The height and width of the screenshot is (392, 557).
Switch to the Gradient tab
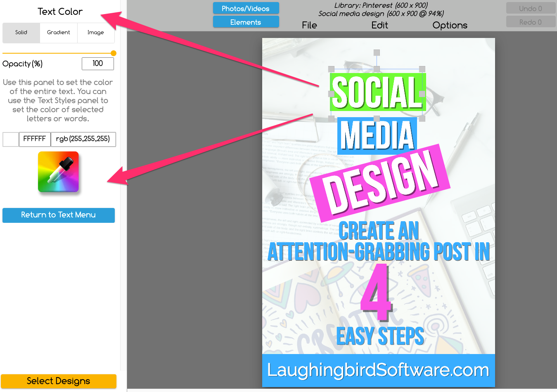pyautogui.click(x=59, y=33)
